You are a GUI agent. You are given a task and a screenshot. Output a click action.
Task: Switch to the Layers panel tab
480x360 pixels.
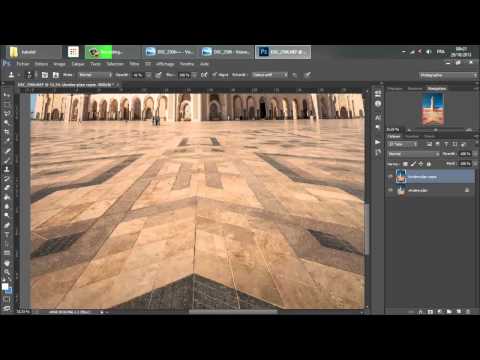tap(394, 136)
